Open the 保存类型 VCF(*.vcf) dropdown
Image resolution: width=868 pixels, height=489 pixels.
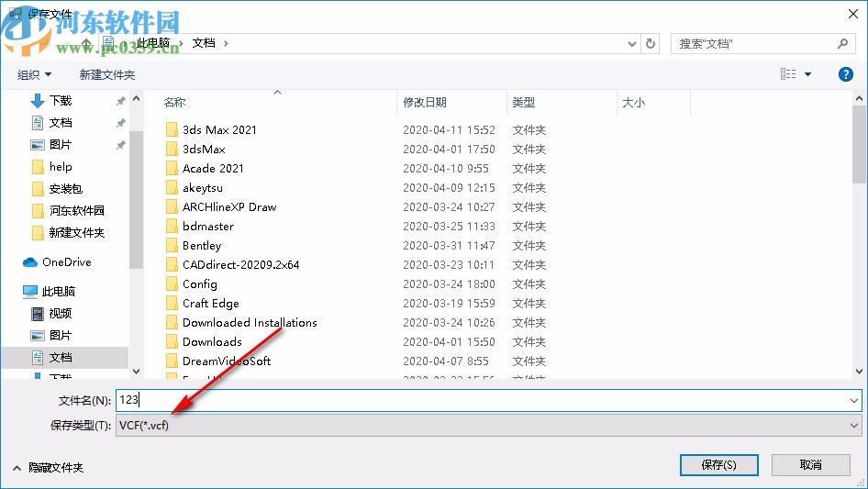pyautogui.click(x=488, y=426)
